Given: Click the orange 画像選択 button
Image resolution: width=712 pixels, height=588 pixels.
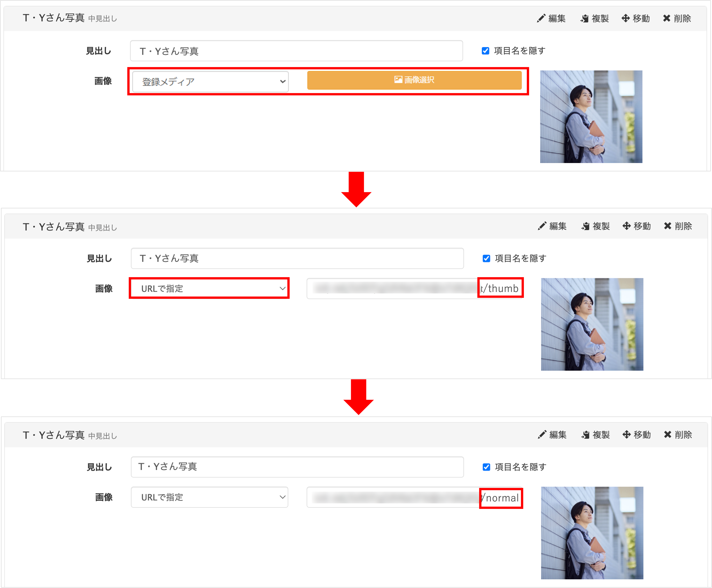Looking at the screenshot, I should 414,80.
